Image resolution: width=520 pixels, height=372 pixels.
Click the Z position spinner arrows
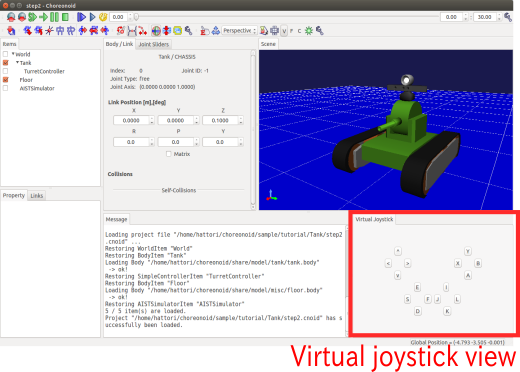[241, 120]
